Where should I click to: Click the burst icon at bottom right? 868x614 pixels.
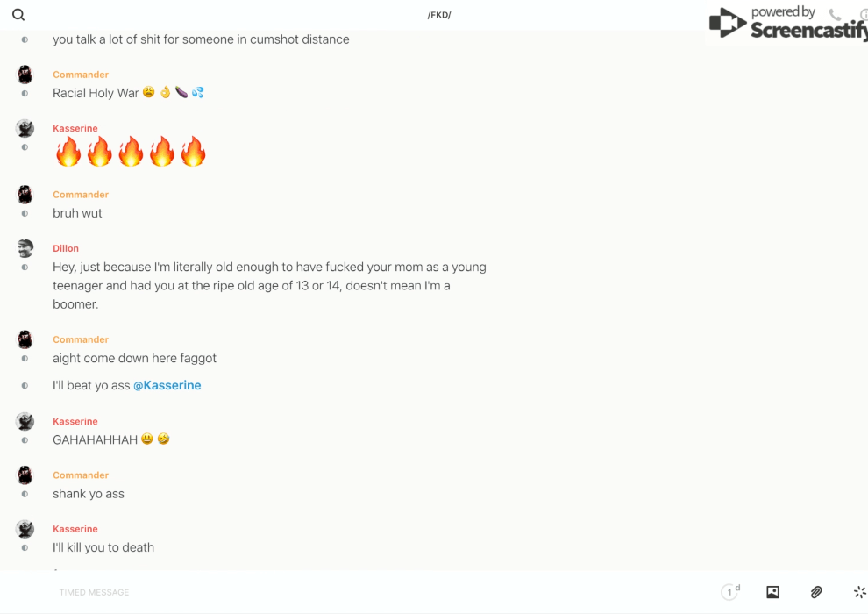pos(859,592)
